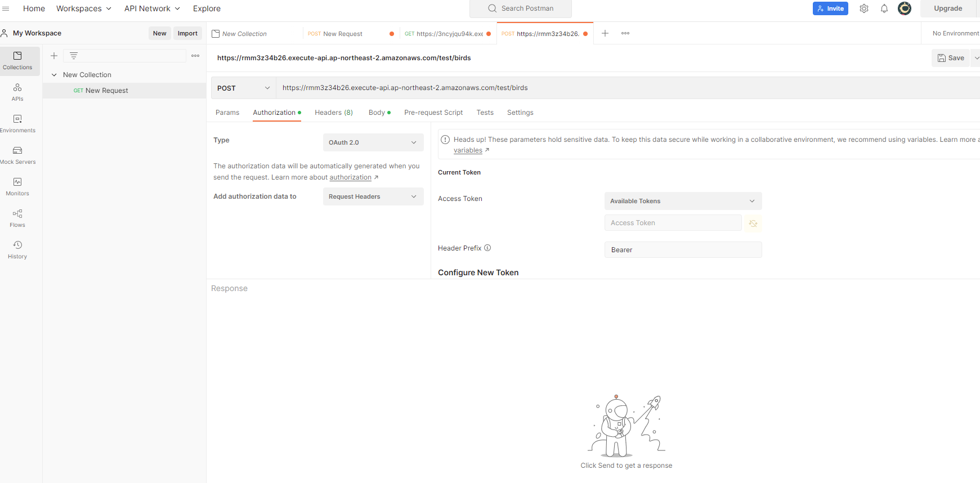Open the GET https://3ncyjqu94k tab
This screenshot has width=980, height=483.
pos(448,34)
